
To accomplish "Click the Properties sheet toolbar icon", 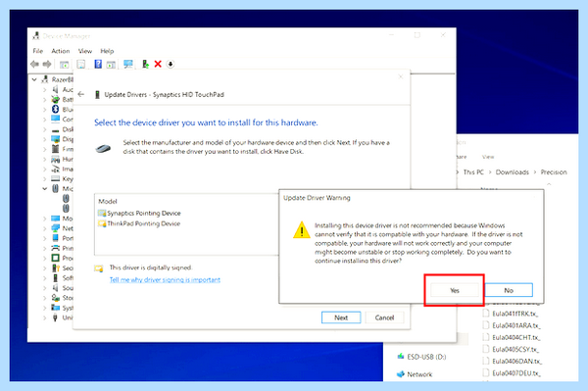I will (x=81, y=64).
